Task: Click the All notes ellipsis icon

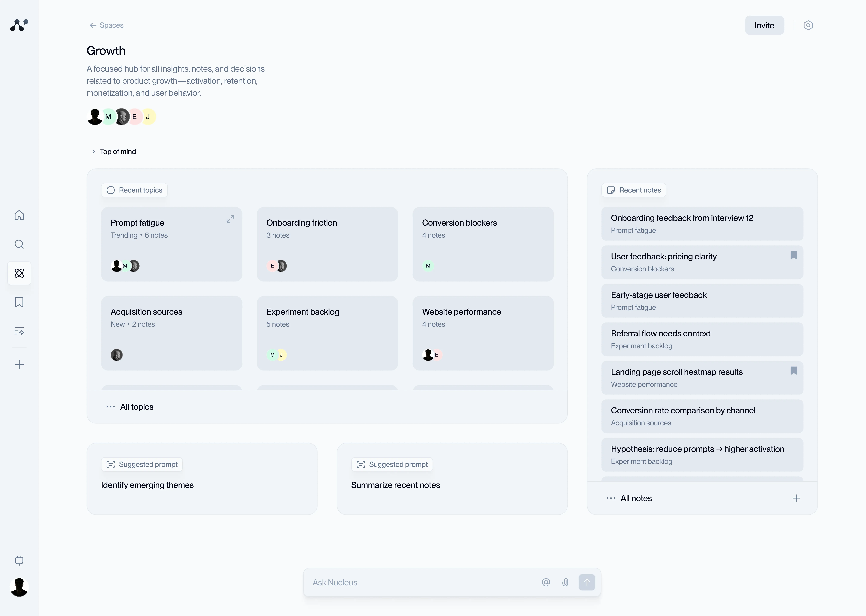Action: coord(611,498)
